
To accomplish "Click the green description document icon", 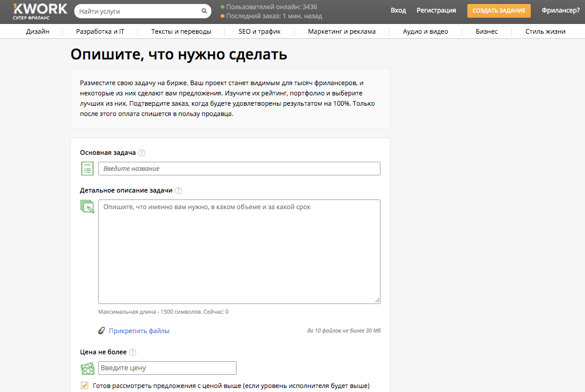I will click(87, 206).
